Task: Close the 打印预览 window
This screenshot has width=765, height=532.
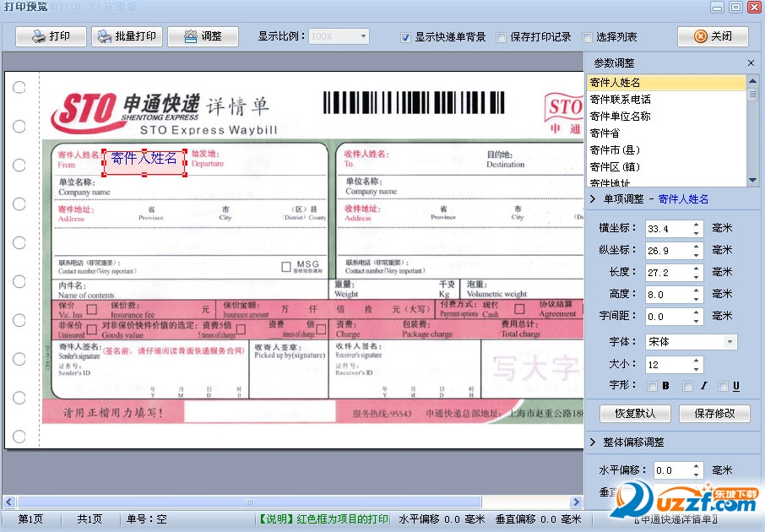Action: (x=755, y=7)
